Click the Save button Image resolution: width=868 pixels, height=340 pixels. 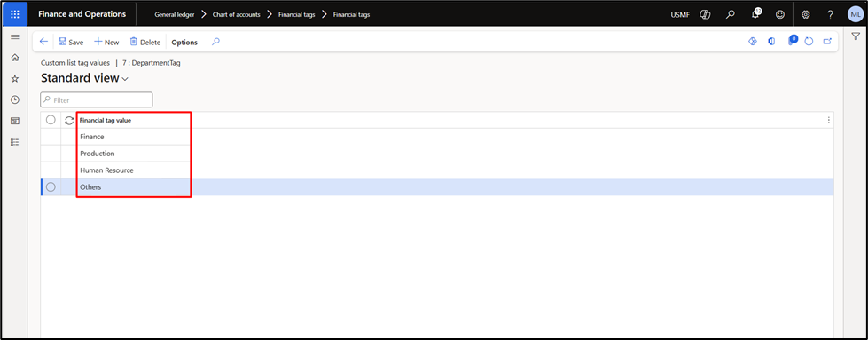pyautogui.click(x=71, y=42)
